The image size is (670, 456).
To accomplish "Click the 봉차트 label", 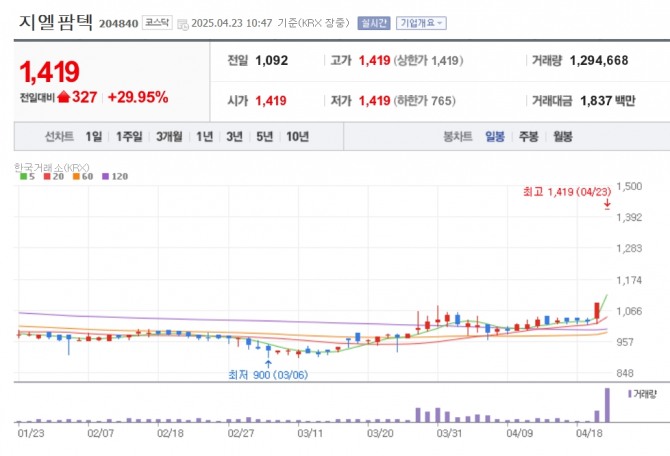I will pyautogui.click(x=458, y=137).
